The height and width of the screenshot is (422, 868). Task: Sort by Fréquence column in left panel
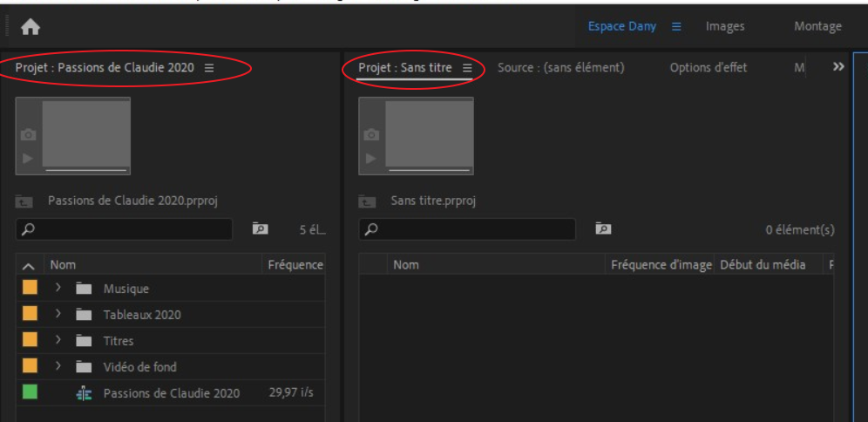tap(295, 265)
